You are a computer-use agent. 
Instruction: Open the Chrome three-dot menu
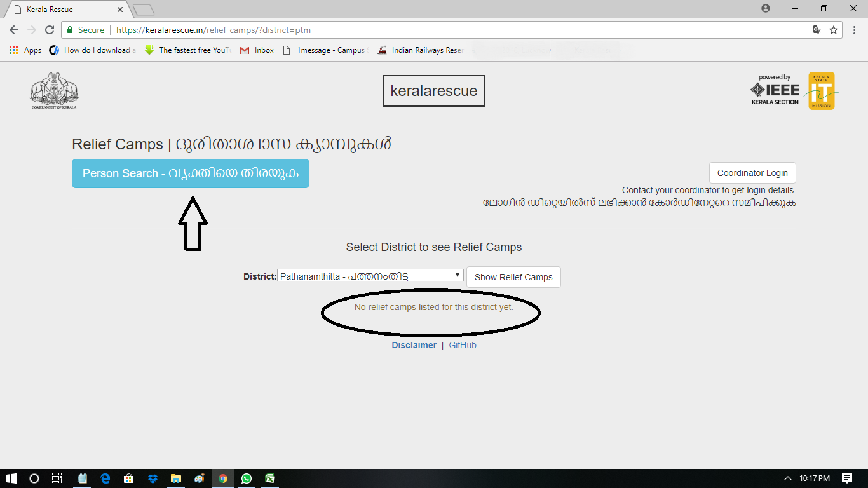(x=854, y=30)
